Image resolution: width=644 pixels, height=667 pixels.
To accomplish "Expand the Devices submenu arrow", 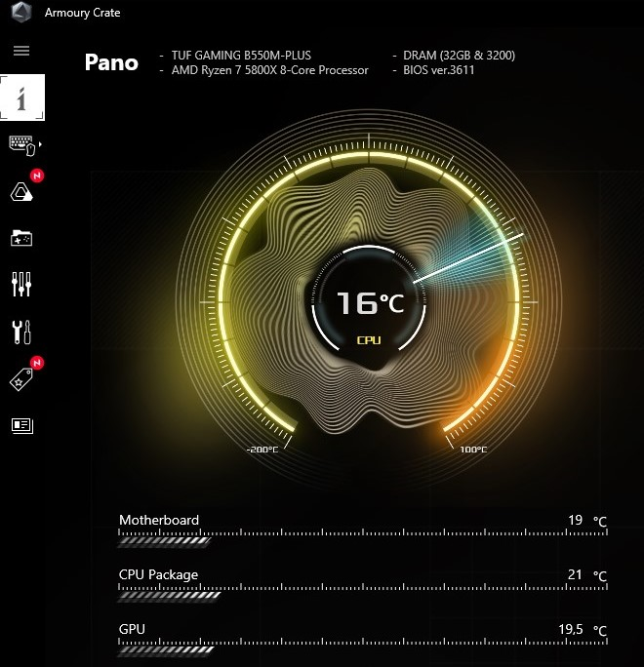I will (x=40, y=144).
